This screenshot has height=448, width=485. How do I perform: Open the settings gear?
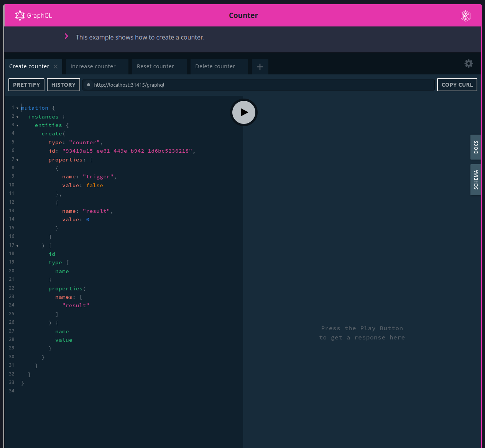(469, 63)
